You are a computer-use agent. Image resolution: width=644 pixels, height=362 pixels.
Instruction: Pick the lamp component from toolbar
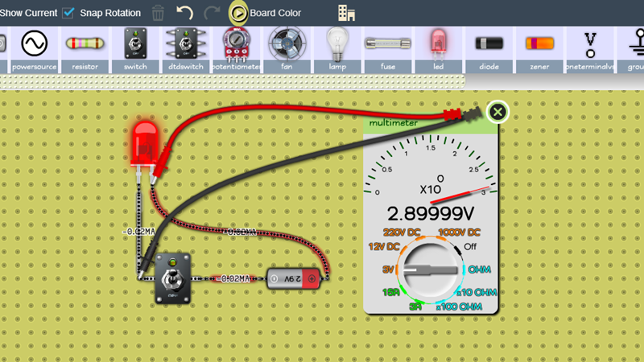[x=336, y=48]
